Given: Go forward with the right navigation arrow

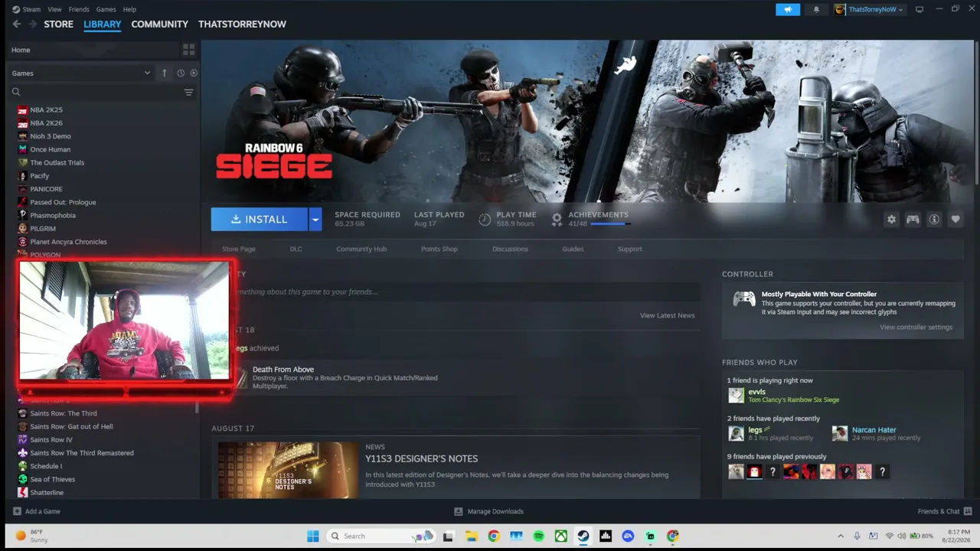Looking at the screenshot, I should click(x=33, y=24).
